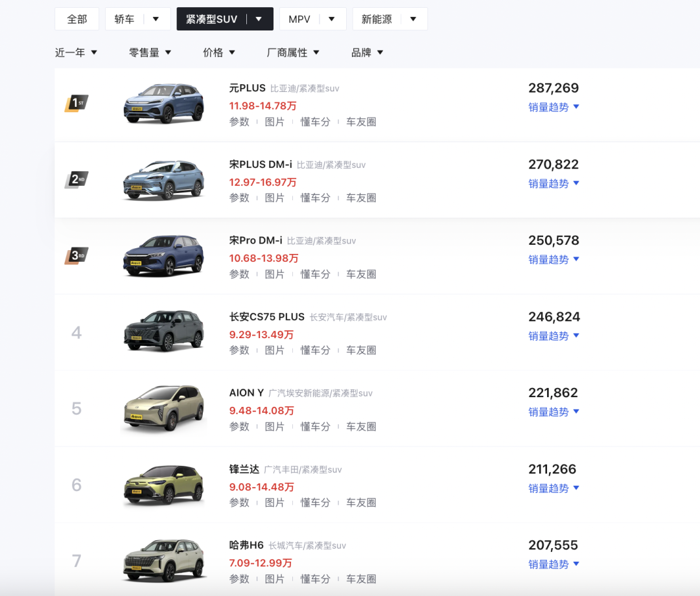This screenshot has width=700, height=596.
Task: Open the 品牌 filter dropdown
Action: [367, 52]
